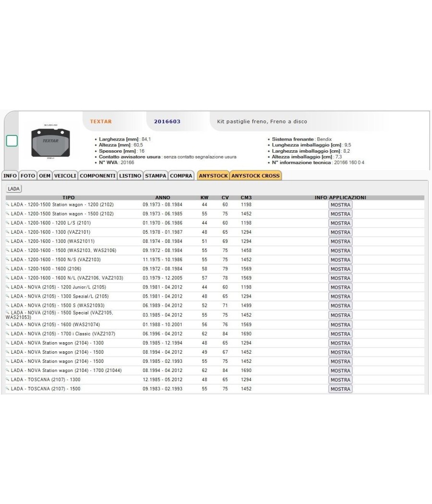Open the ANYSTOCK tab

pos(213,176)
